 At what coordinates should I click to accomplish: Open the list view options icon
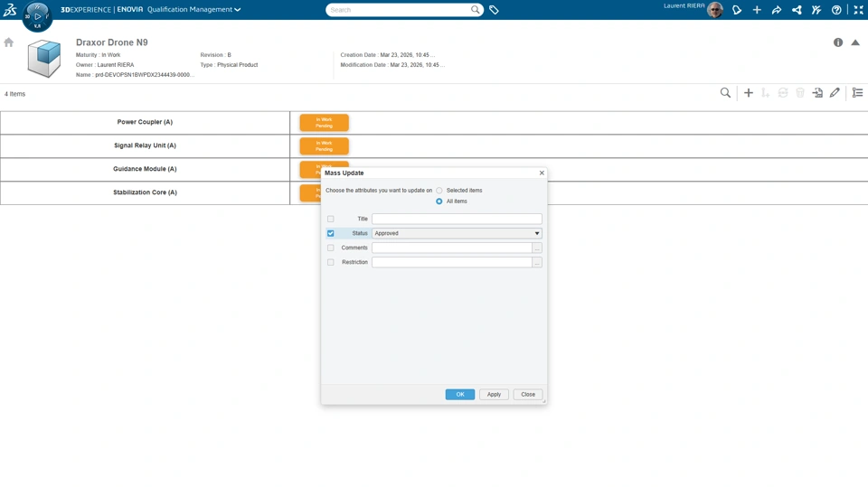point(857,93)
